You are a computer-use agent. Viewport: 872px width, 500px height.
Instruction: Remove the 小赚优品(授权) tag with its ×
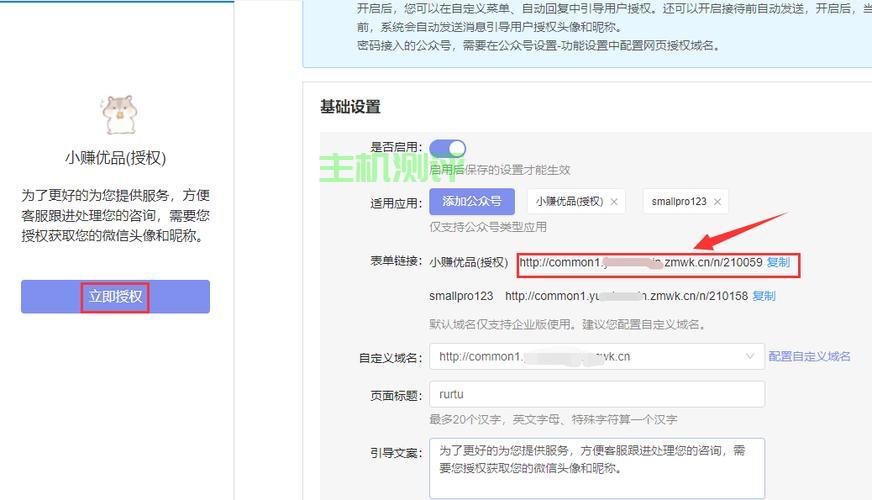(x=614, y=202)
